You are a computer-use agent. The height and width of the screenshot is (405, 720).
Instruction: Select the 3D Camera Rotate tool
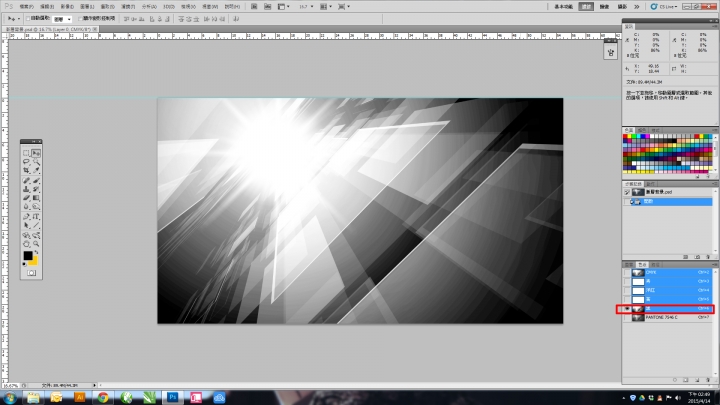pyautogui.click(x=36, y=235)
